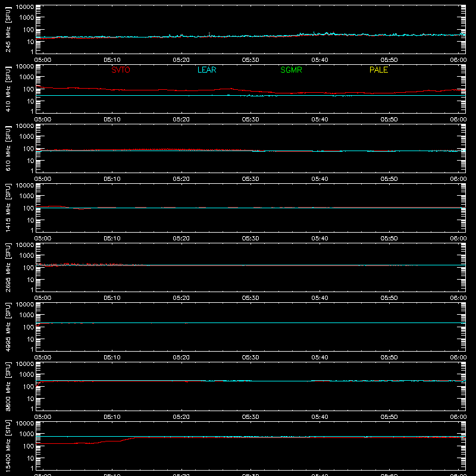Click 05:40 time label under 8800 MHz panel

[320, 417]
